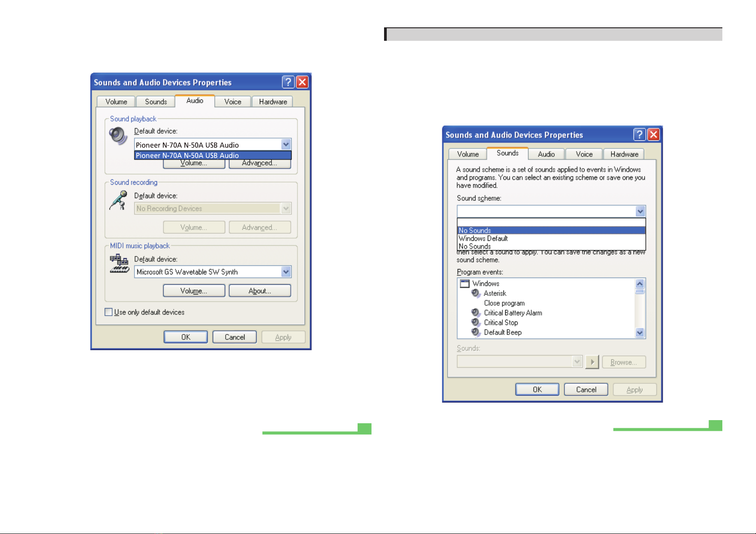Screen dimensions: 756x534
Task: Click the speaker icon beside Asterisk event
Action: coord(476,293)
